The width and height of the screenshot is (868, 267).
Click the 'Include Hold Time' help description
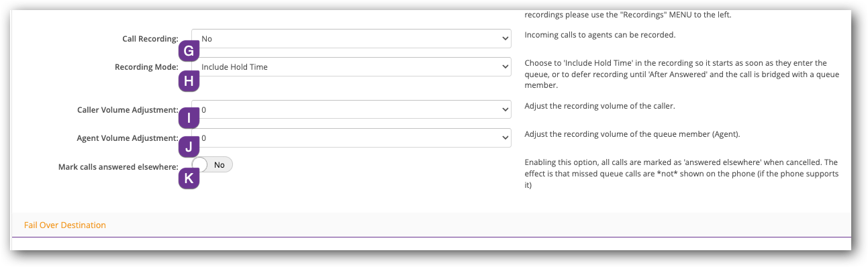click(682, 74)
